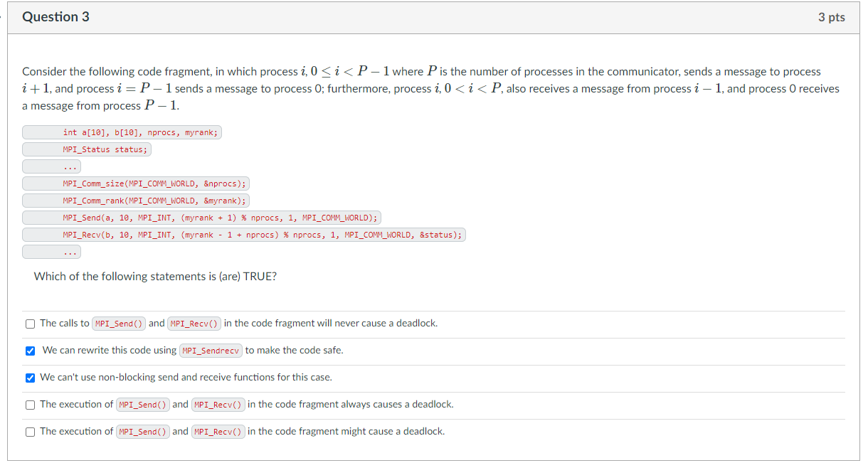Click 'in the code fragment might cause a deadlock.'
Screen dimensions: 868x463
(346, 432)
